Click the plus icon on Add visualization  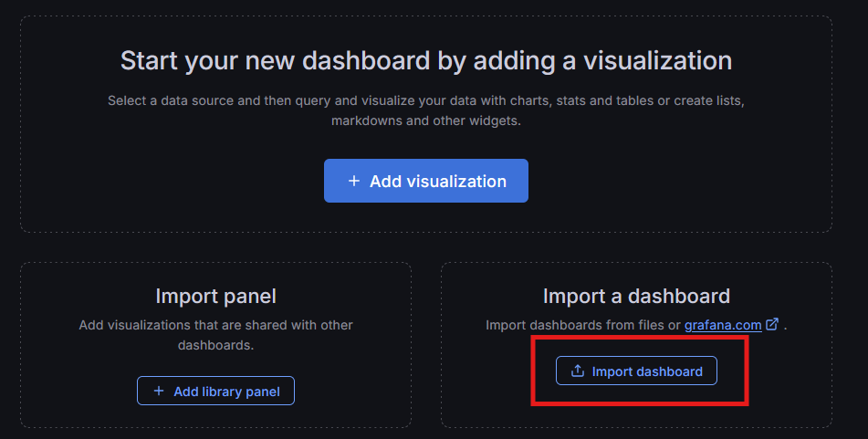pyautogui.click(x=354, y=182)
